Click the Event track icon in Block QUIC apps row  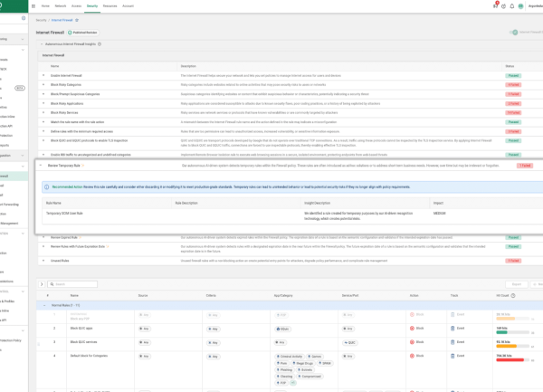(x=452, y=328)
